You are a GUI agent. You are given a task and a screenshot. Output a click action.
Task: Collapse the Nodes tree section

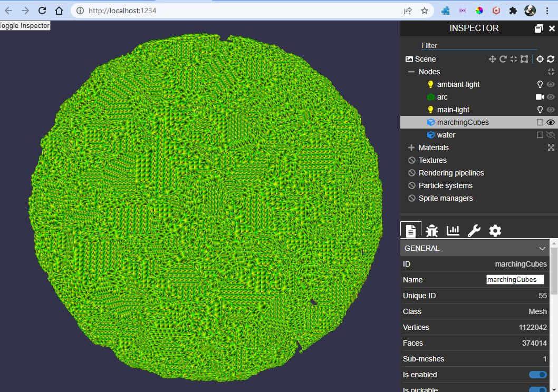click(411, 72)
